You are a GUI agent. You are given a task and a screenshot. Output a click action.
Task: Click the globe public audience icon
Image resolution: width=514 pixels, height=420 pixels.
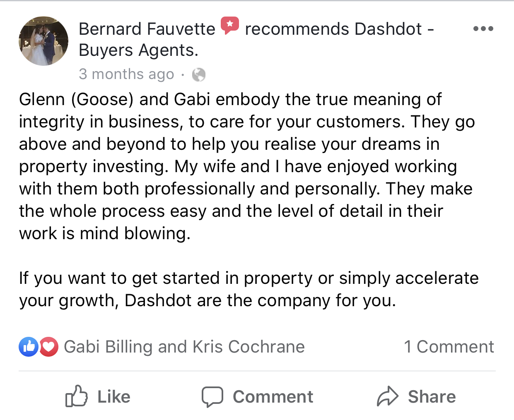(x=199, y=74)
